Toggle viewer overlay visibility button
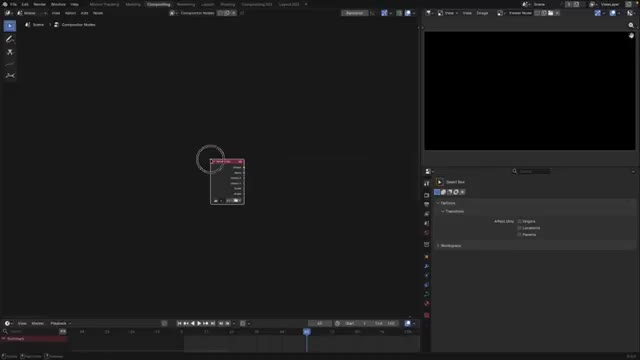Viewport: 640px width, 360px height. pyautogui.click(x=613, y=13)
